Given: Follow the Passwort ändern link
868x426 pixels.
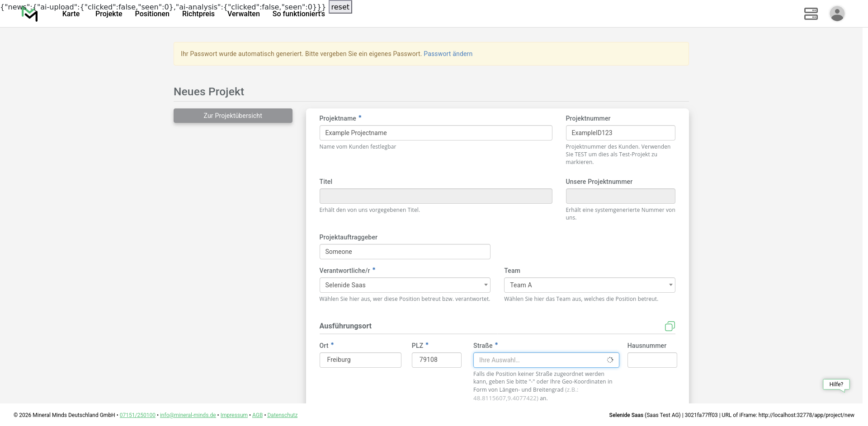Looking at the screenshot, I should pyautogui.click(x=448, y=54).
